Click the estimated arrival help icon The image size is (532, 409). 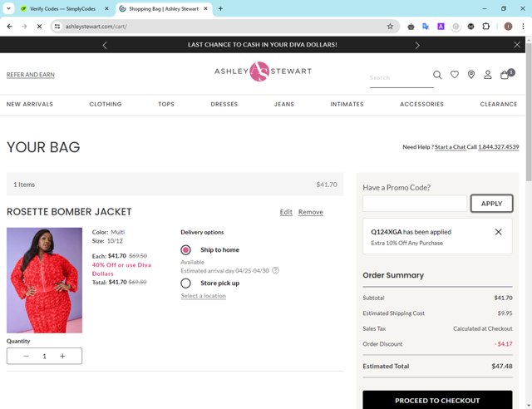pyautogui.click(x=275, y=270)
